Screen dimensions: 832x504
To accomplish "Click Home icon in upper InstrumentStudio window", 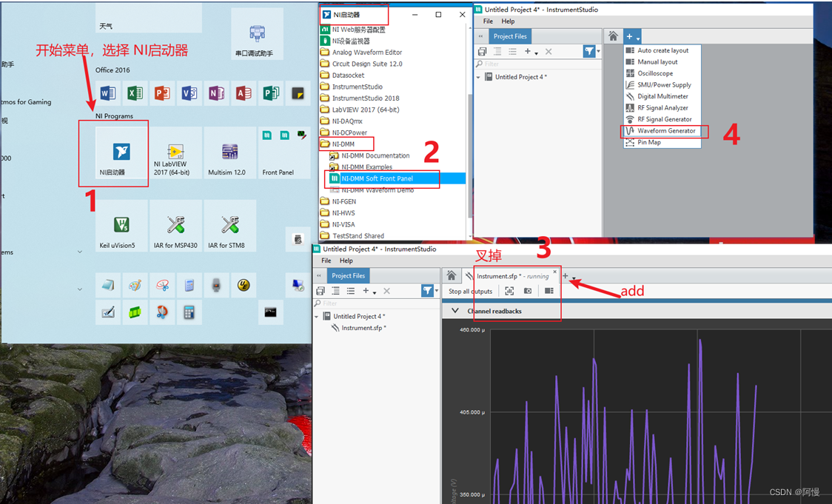I will (613, 36).
